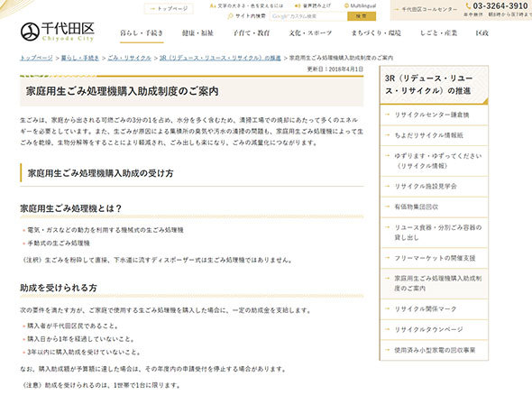Open the Multilingual link
532x395 pixels.
[x=360, y=5]
